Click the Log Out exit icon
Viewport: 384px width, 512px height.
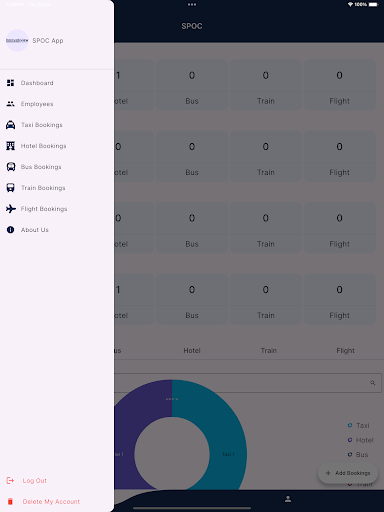(10, 480)
